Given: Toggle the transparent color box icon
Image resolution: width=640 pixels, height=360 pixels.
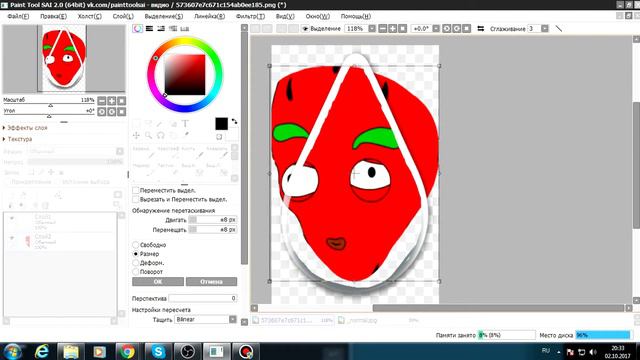Looking at the screenshot, I should (x=219, y=137).
